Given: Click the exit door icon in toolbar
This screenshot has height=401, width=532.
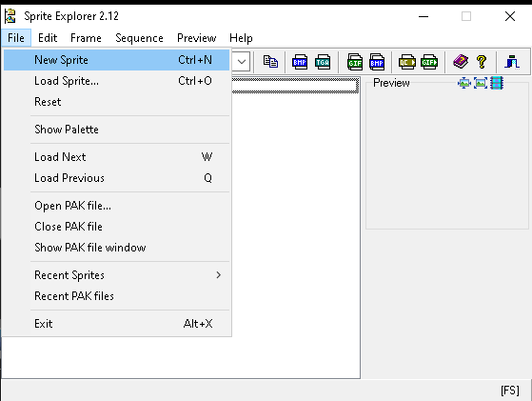Looking at the screenshot, I should pyautogui.click(x=512, y=62).
